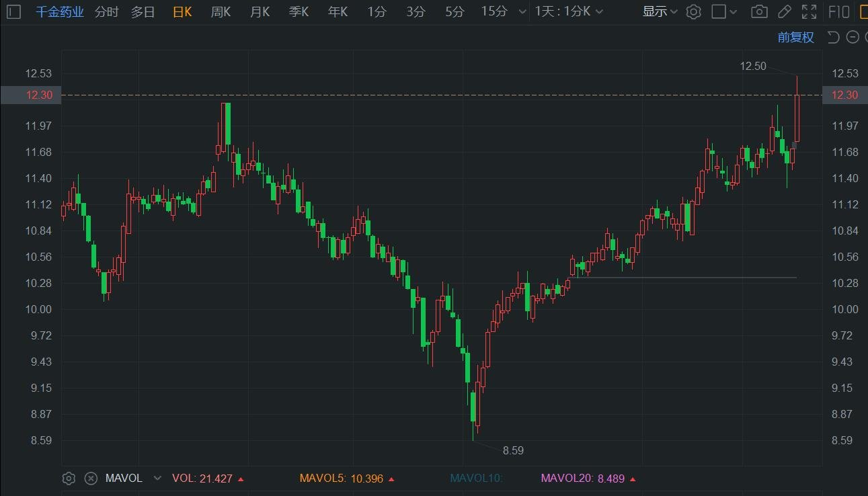This screenshot has height=496, width=868.
Task: Click the MAVOL5 label
Action: click(323, 479)
